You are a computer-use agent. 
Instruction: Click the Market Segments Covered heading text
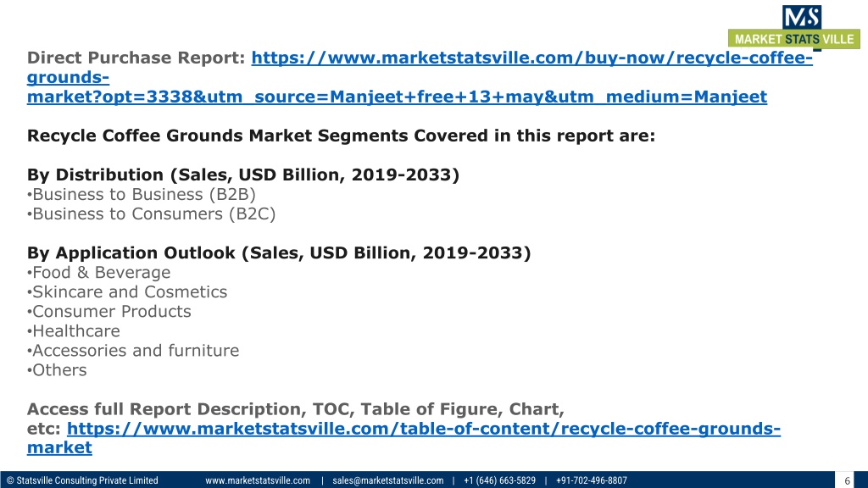click(341, 136)
